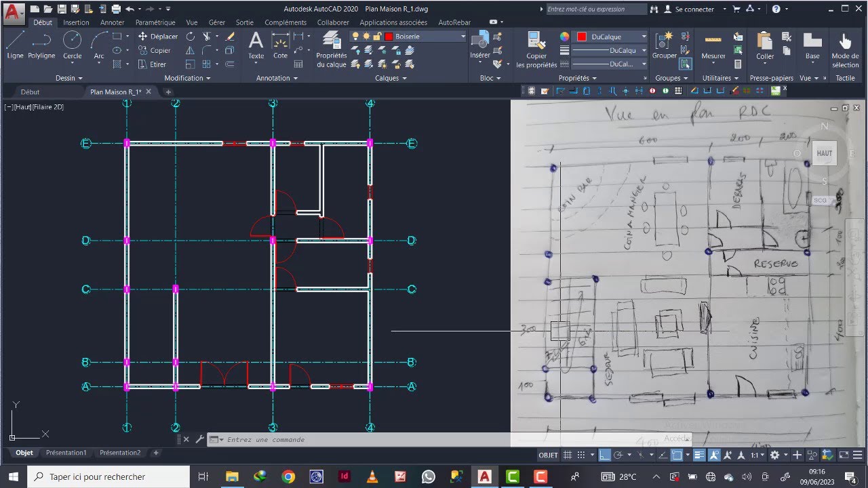Click the undo arrow in quick access toolbar
The image size is (868, 488).
pyautogui.click(x=129, y=9)
